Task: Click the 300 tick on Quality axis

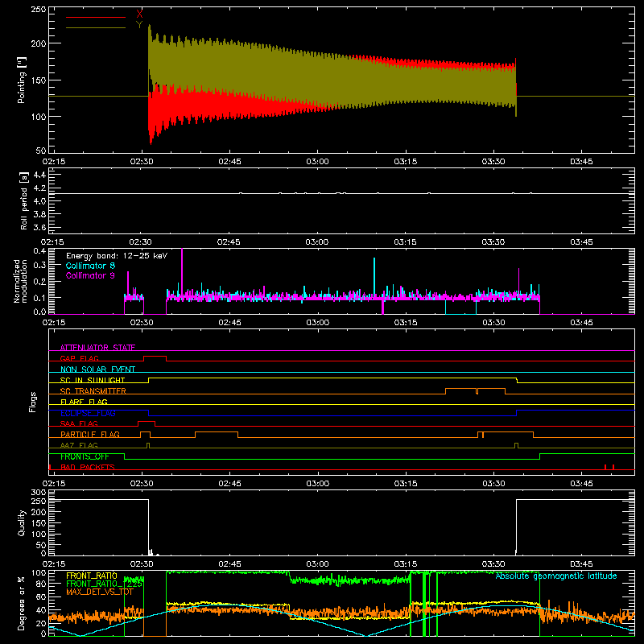Action: 39,493
